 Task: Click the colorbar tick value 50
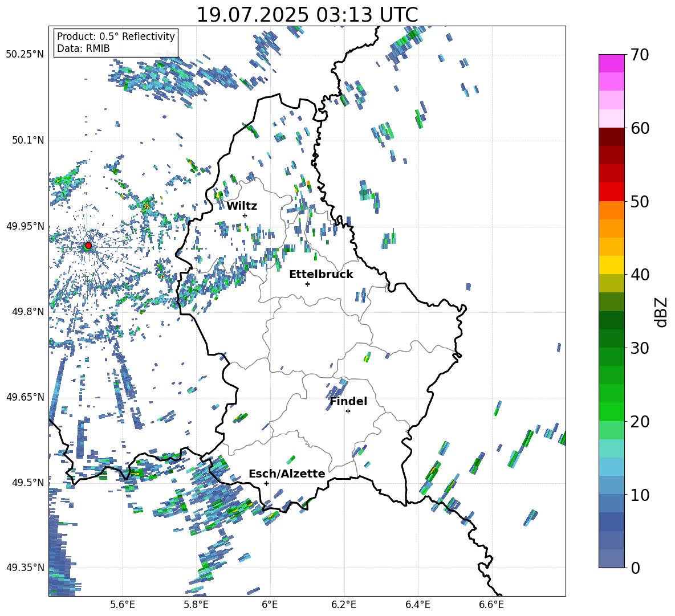pos(639,202)
